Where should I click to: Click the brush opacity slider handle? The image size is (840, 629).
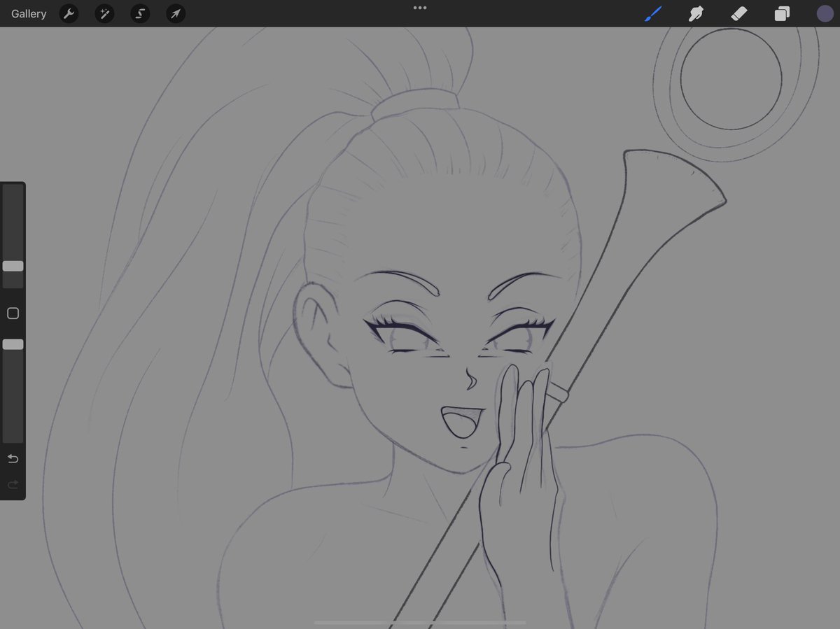13,344
